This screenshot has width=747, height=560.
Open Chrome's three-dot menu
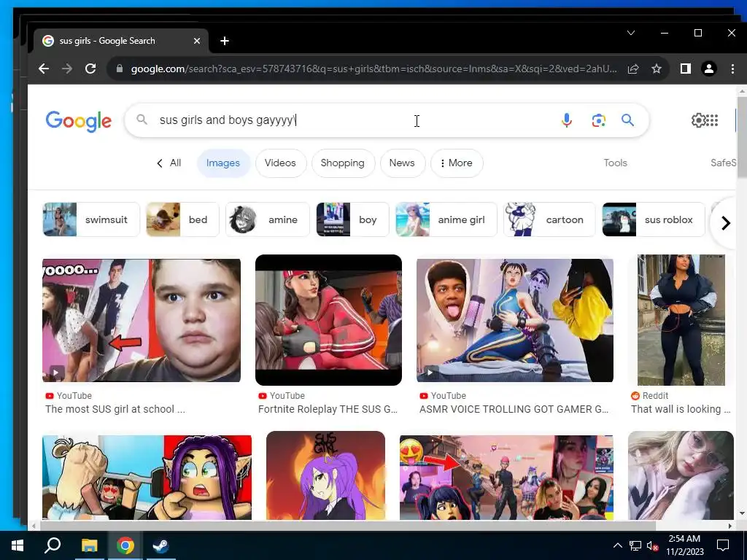[x=732, y=69]
